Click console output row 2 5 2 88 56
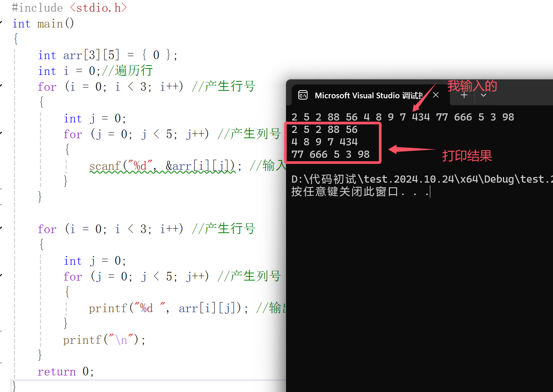 tap(324, 130)
